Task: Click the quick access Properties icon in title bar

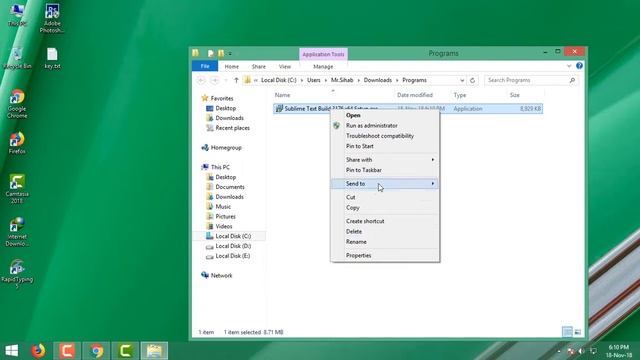Action: click(x=211, y=53)
